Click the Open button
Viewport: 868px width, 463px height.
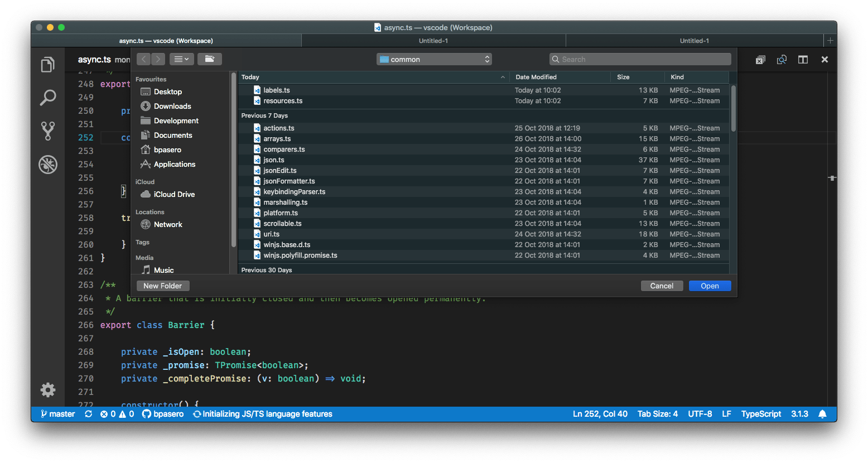pos(710,286)
